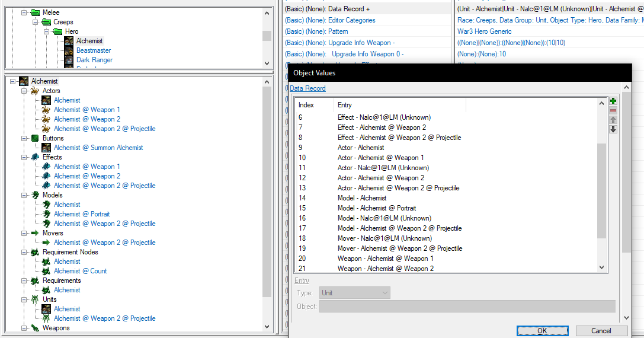Click the red minus remove-entry icon
This screenshot has height=338, width=644.
(x=613, y=110)
